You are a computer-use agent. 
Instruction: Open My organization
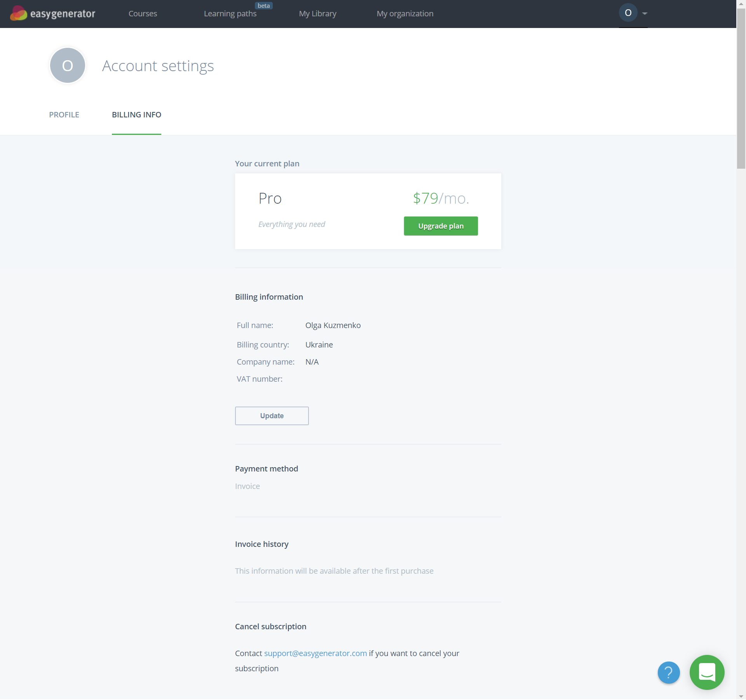[405, 13]
